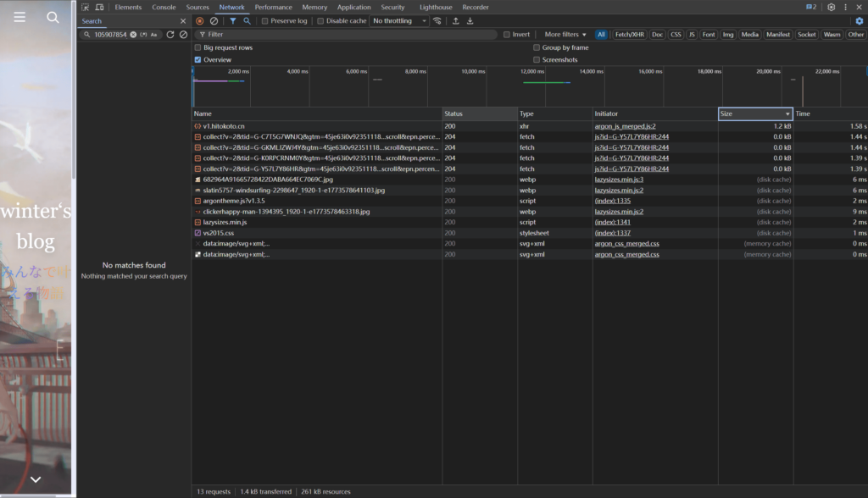This screenshot has height=498, width=868.
Task: Click the inspect element picker icon
Action: point(86,7)
